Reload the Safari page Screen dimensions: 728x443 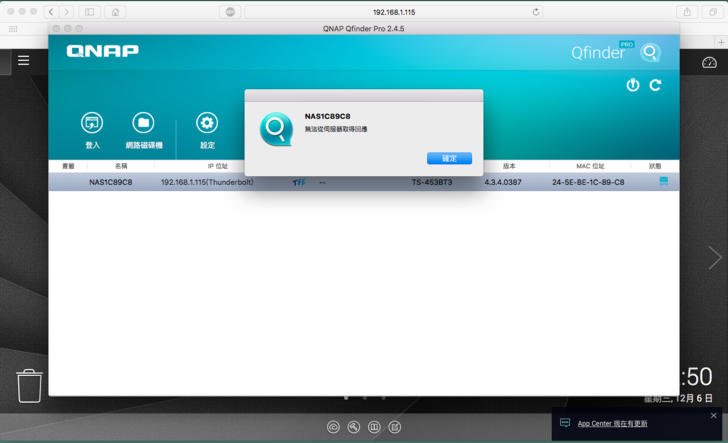[536, 12]
